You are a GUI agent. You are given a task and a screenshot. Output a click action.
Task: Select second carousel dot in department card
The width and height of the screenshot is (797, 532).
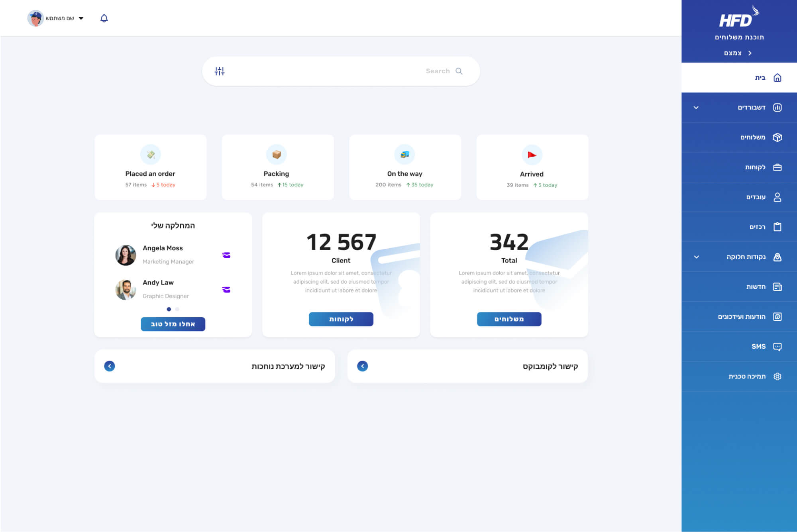click(177, 309)
